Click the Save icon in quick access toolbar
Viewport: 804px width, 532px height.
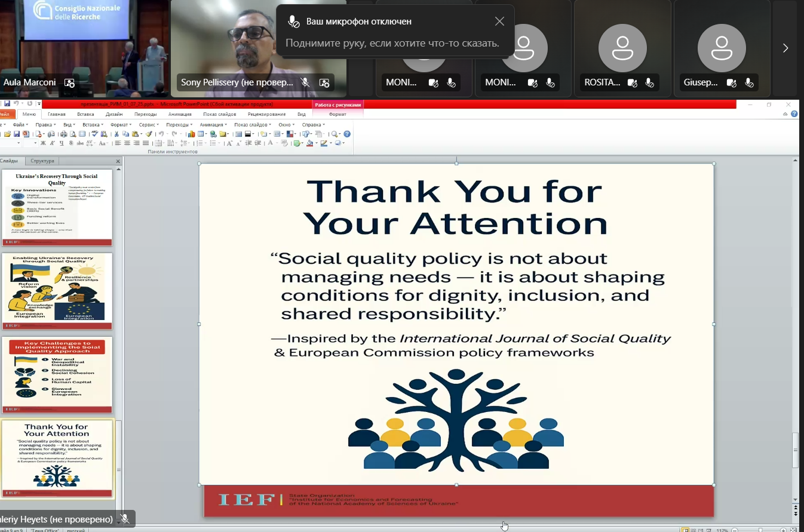pyautogui.click(x=7, y=103)
